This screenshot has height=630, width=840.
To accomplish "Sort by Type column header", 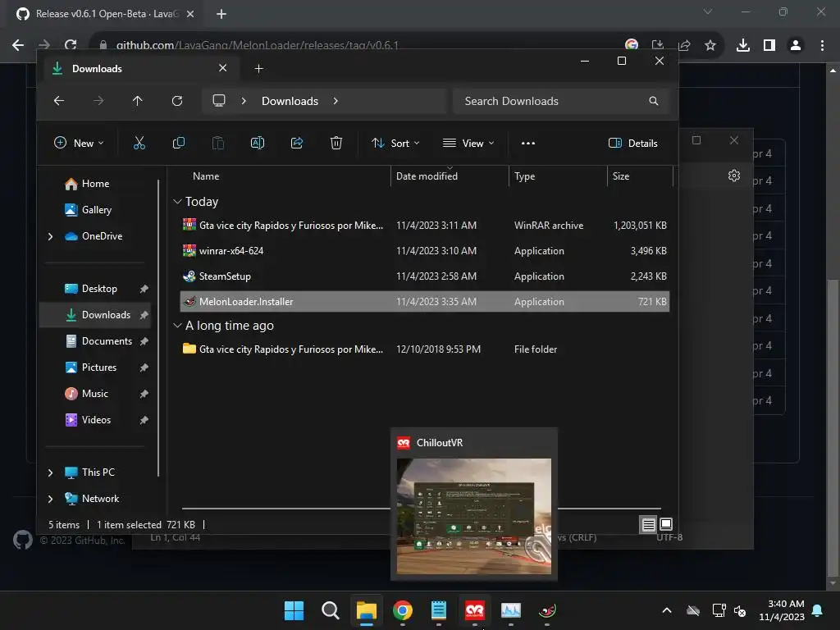I will tap(524, 176).
